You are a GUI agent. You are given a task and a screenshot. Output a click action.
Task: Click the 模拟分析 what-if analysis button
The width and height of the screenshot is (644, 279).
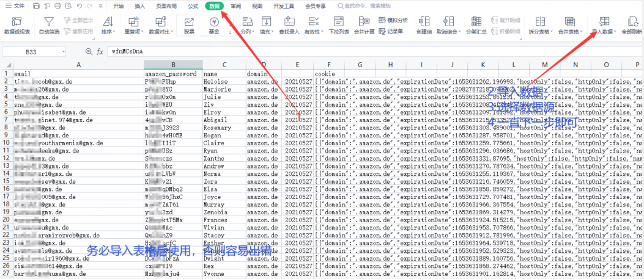[393, 20]
